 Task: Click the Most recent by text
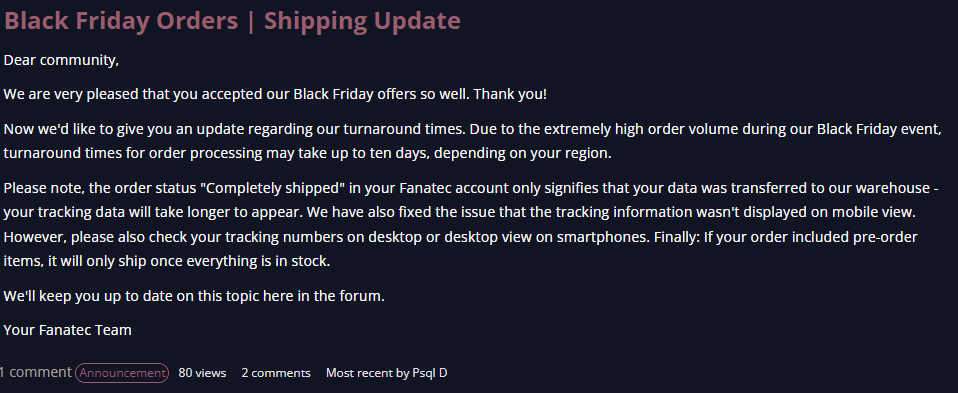coord(367,373)
